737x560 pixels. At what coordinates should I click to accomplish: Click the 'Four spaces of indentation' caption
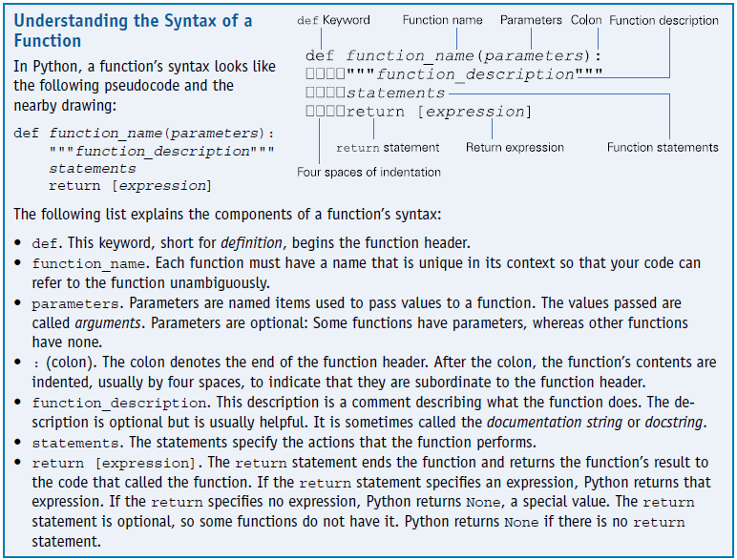click(368, 173)
